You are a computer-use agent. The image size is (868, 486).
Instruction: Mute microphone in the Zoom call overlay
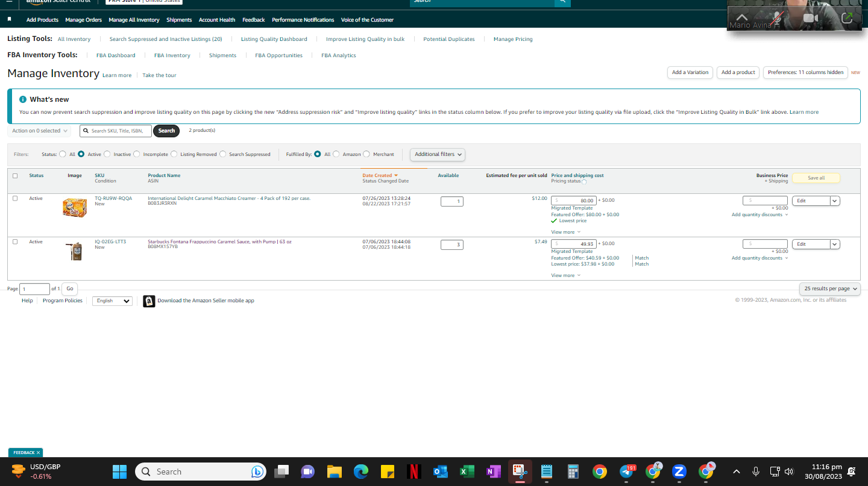[x=778, y=18]
